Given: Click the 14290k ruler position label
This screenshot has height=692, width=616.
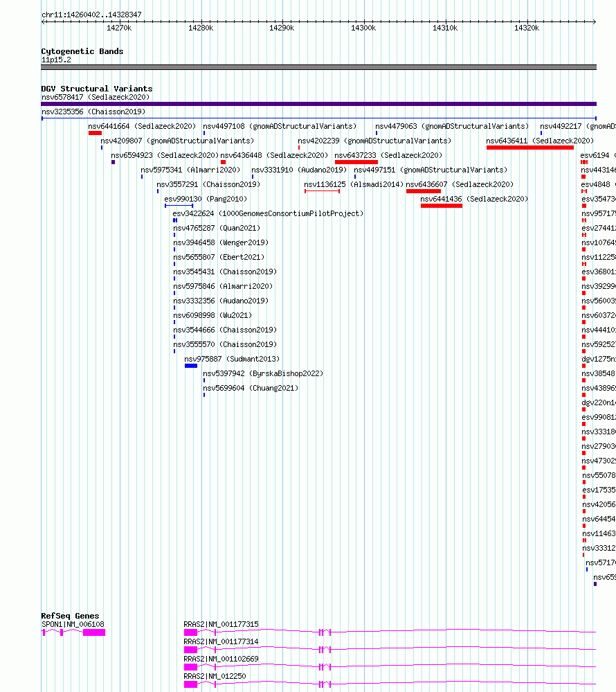Looking at the screenshot, I should point(282,28).
